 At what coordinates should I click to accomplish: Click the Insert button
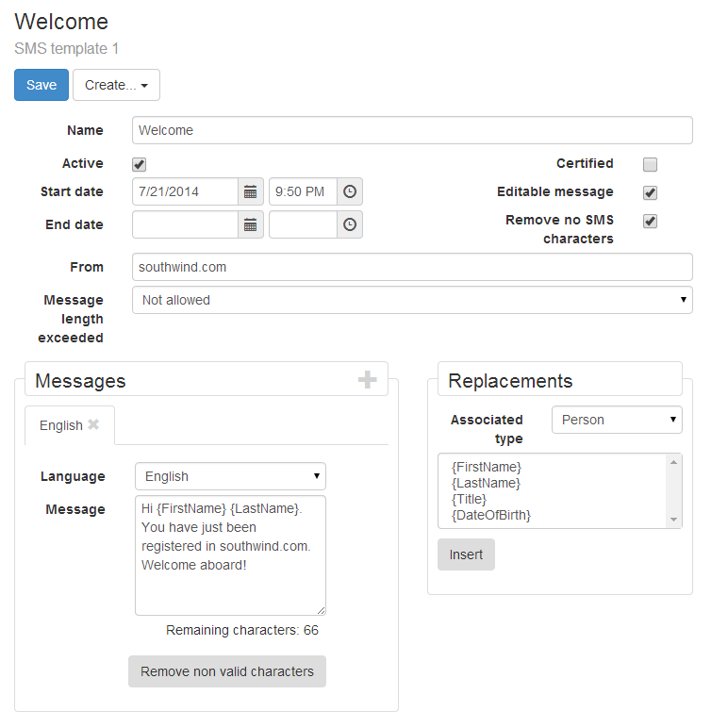(x=466, y=554)
